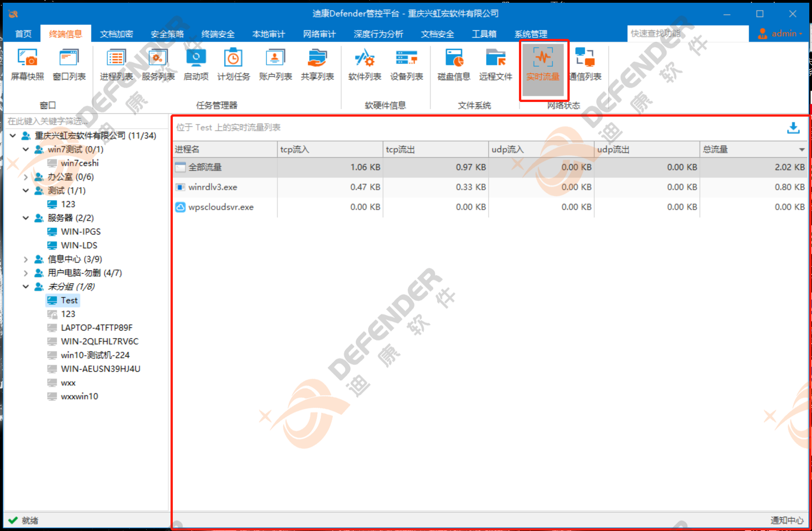
Task: Collapse the 未分组 group
Action: (26, 287)
